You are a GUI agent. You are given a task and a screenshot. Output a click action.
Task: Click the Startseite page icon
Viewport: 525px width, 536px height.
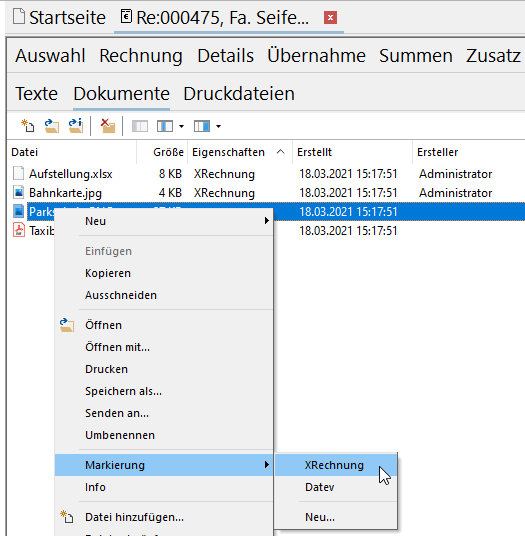[19, 17]
